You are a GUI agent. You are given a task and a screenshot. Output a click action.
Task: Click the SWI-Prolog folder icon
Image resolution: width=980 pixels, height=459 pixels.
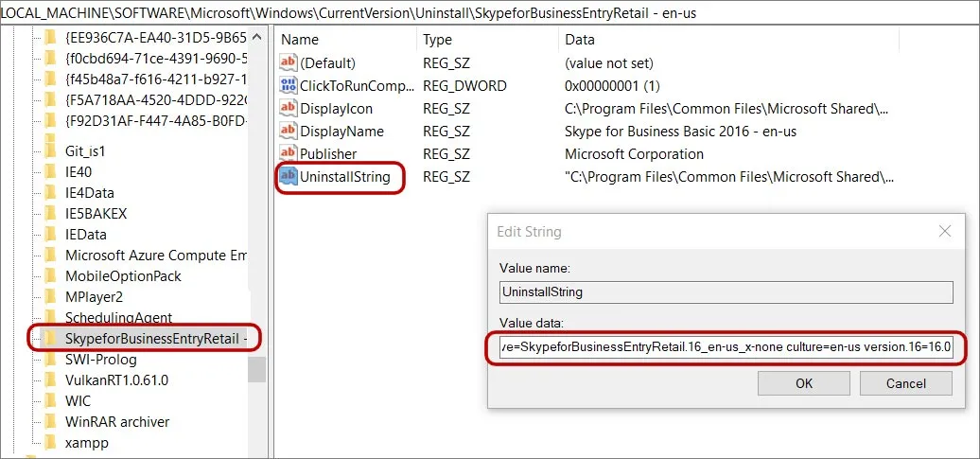click(x=51, y=360)
